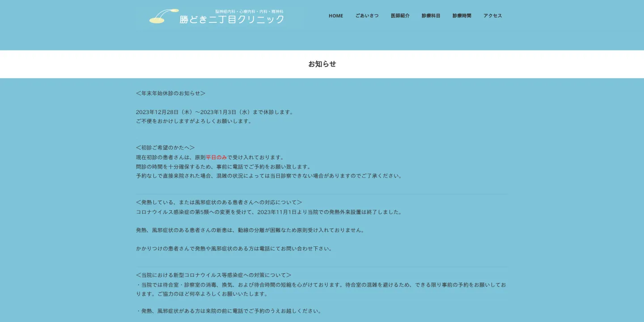Click the red 平日のみ highlighted text

click(216, 157)
